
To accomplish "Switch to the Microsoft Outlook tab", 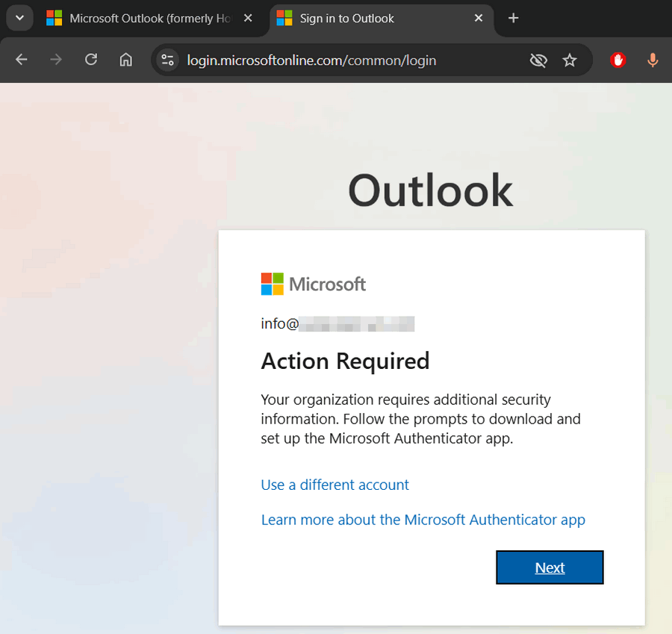I will [x=142, y=18].
